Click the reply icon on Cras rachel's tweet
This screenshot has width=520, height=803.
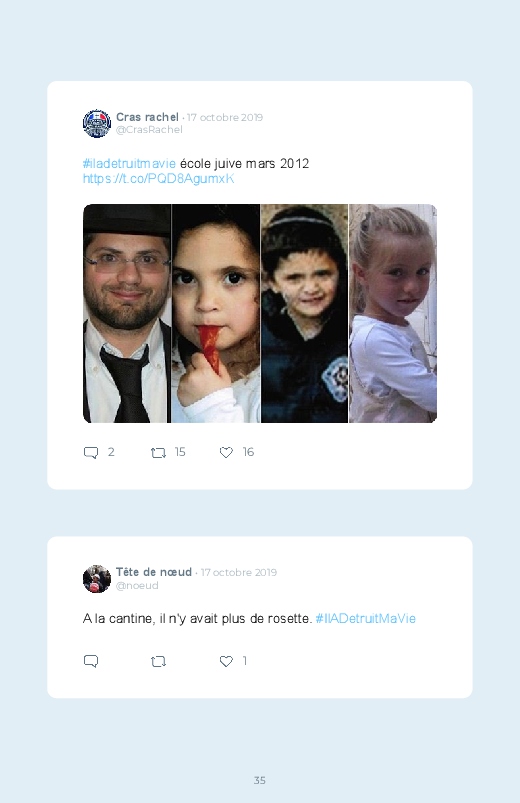pyautogui.click(x=91, y=453)
